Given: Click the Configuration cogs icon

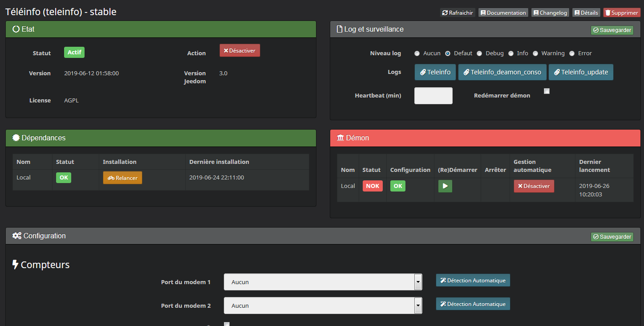Looking at the screenshot, I should click(17, 236).
